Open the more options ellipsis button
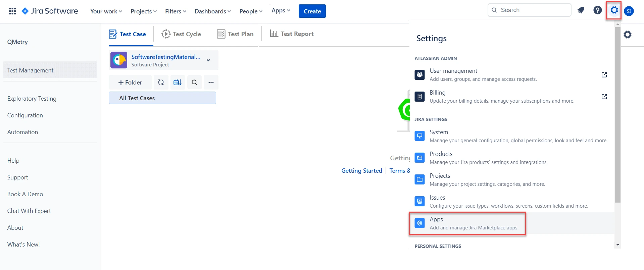Image resolution: width=644 pixels, height=270 pixels. (x=211, y=82)
